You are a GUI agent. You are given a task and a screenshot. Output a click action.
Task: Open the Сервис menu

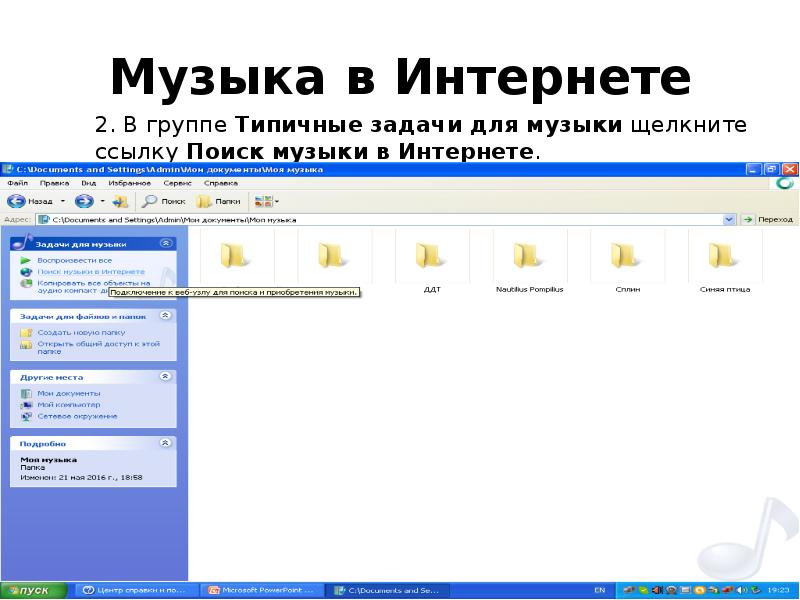[178, 183]
